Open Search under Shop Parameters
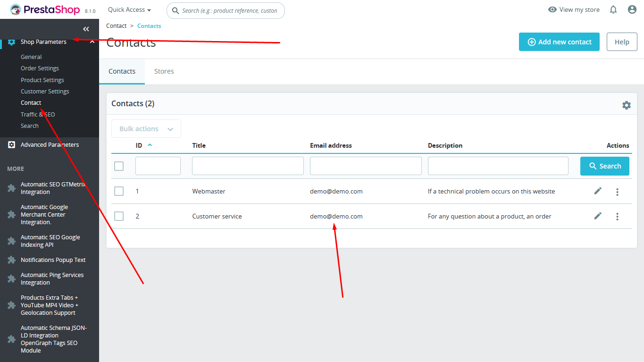The width and height of the screenshot is (644, 362). click(x=30, y=126)
